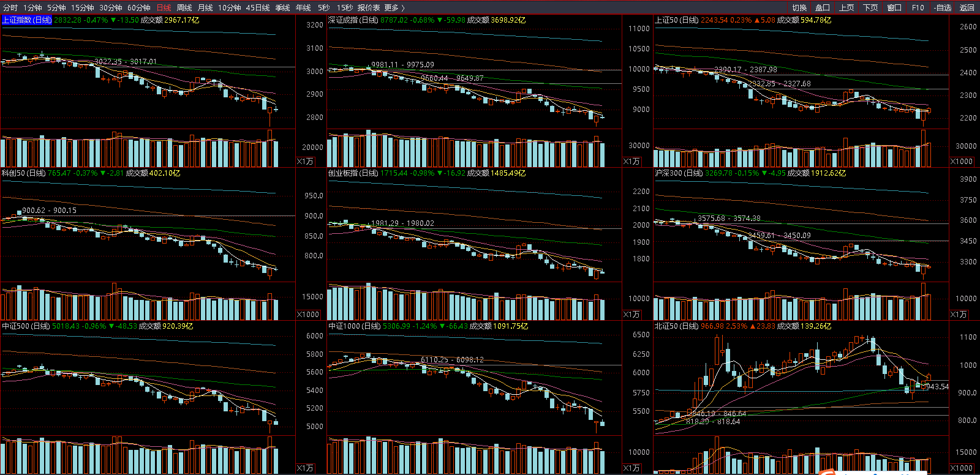Click 上证50 turnover value 594.78亿

tap(816, 20)
